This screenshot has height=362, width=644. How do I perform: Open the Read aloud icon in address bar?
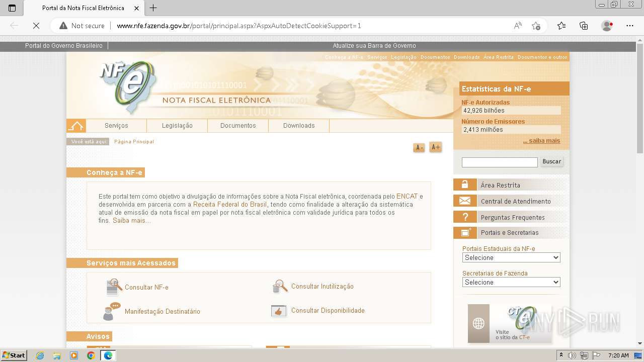coord(518,26)
